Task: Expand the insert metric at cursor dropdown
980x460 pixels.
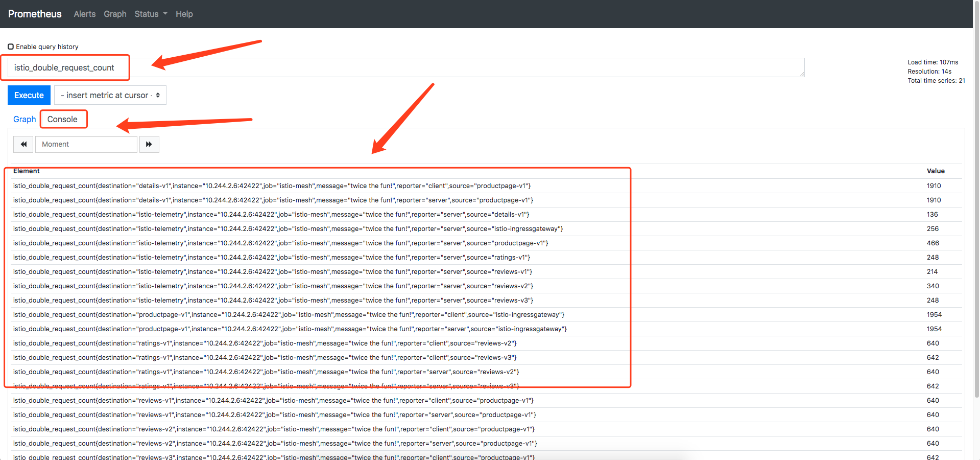Action: (x=110, y=95)
